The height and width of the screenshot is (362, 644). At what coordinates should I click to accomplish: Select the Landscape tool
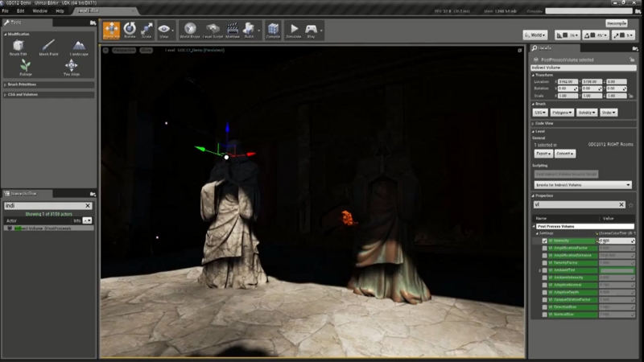pos(79,47)
